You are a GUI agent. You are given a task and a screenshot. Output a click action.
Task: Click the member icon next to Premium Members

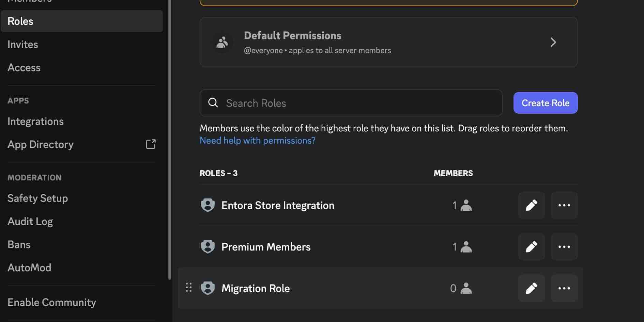(466, 246)
